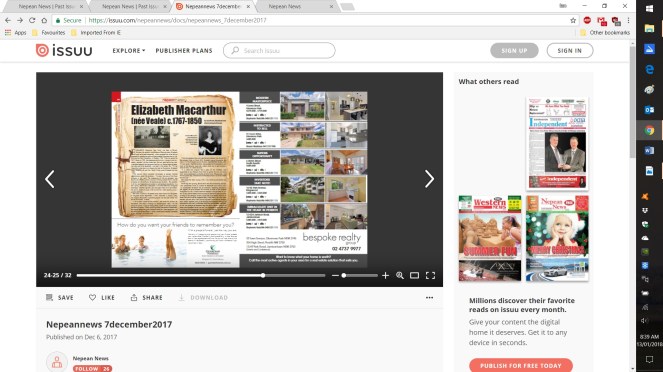Click the browser home icon
The image size is (663, 372).
[44, 20]
